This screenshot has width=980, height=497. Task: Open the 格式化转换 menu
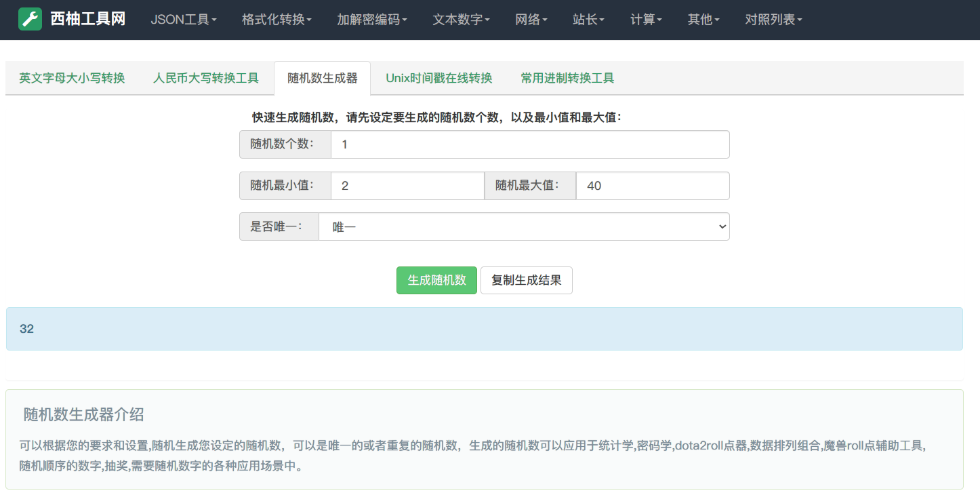click(x=277, y=20)
